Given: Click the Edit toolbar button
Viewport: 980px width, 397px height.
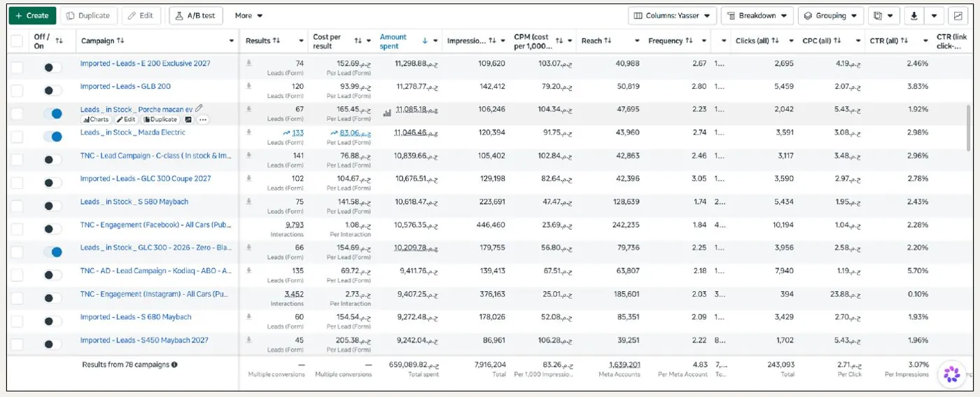Looking at the screenshot, I should (141, 15).
